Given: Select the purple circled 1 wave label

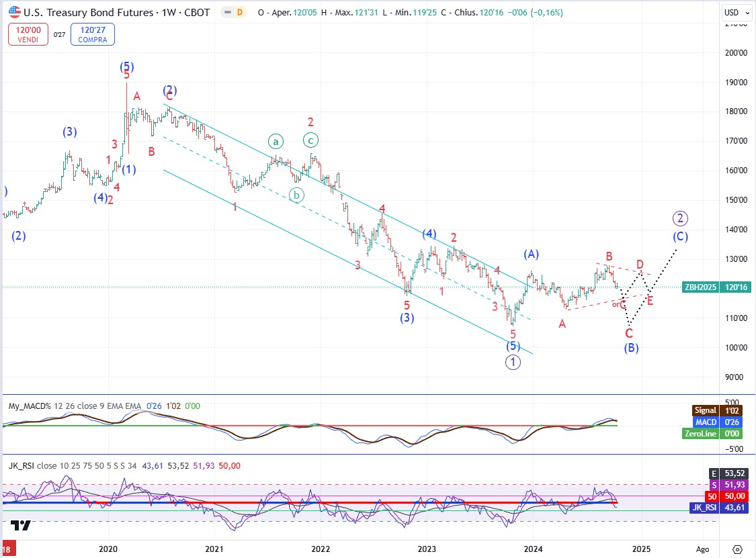Looking at the screenshot, I should [x=513, y=363].
